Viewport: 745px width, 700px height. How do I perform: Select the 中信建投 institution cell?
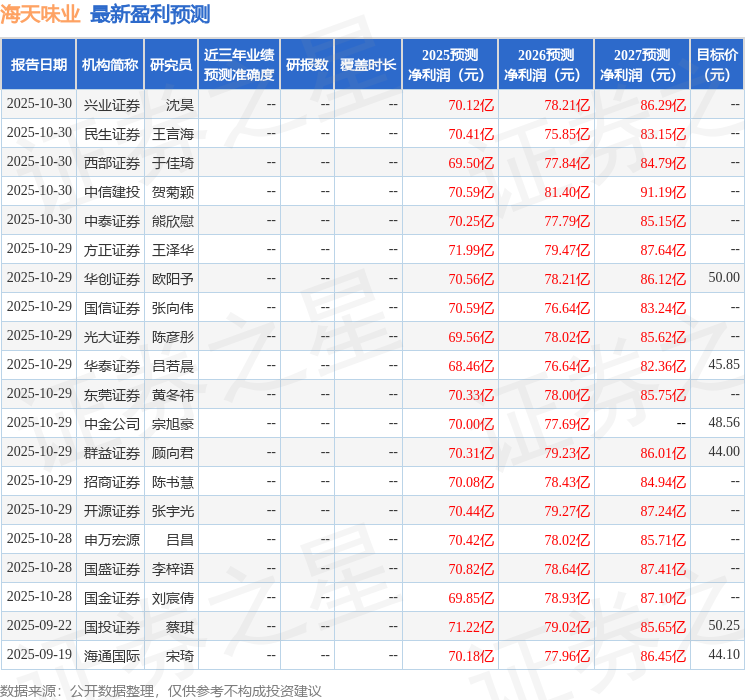pos(112,192)
